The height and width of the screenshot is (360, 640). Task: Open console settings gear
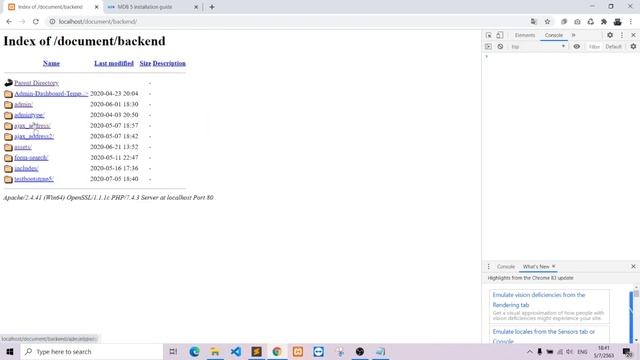pos(633,47)
